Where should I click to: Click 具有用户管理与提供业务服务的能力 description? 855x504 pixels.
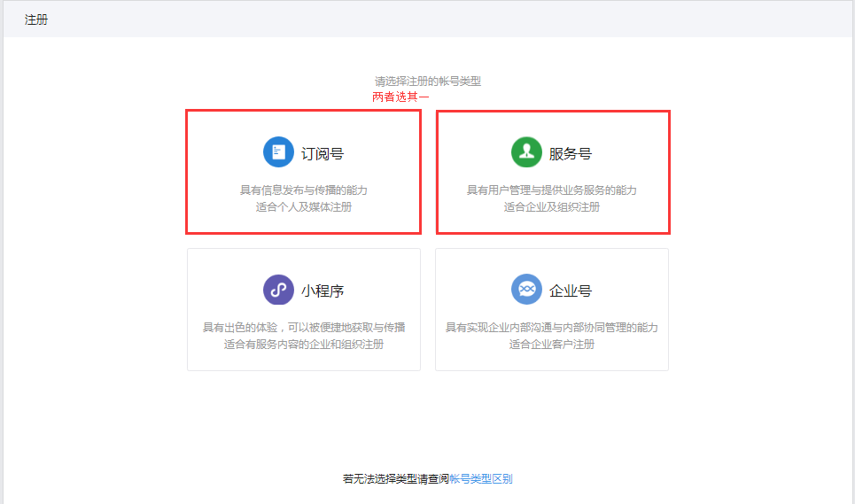point(552,190)
